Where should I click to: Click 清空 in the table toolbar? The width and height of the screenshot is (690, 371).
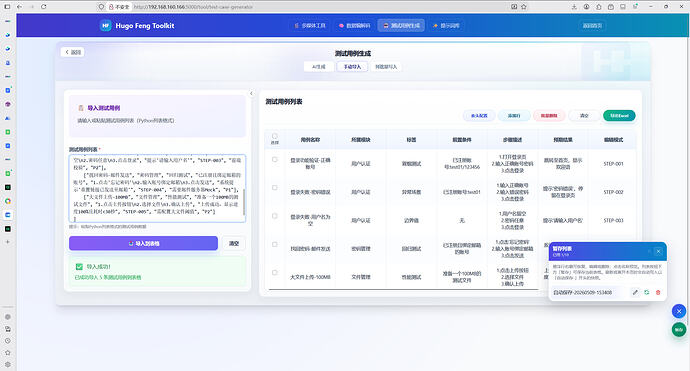584,116
